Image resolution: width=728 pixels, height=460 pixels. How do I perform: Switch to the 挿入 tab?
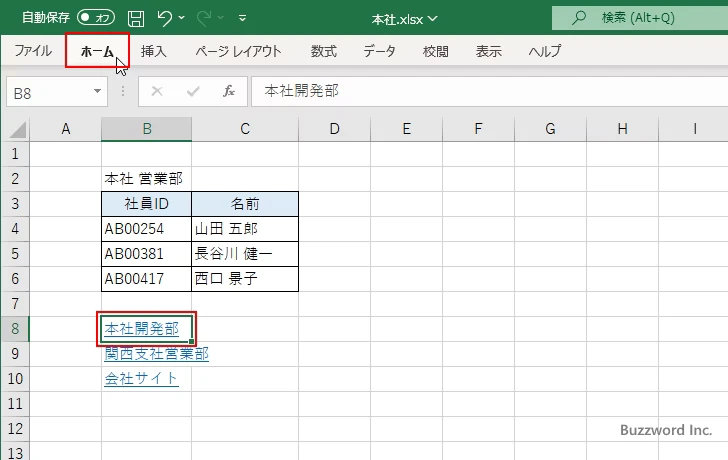point(154,51)
